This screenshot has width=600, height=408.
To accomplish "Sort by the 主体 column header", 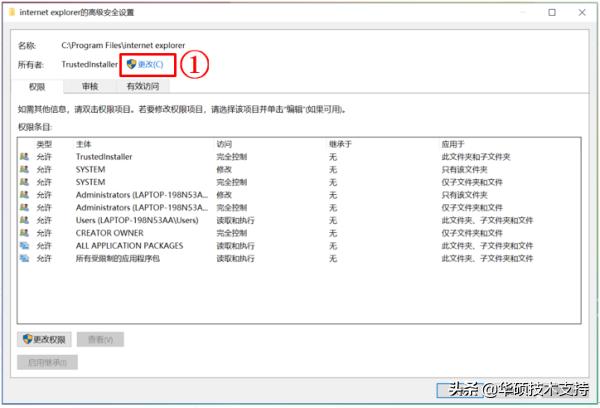I will (x=83, y=144).
